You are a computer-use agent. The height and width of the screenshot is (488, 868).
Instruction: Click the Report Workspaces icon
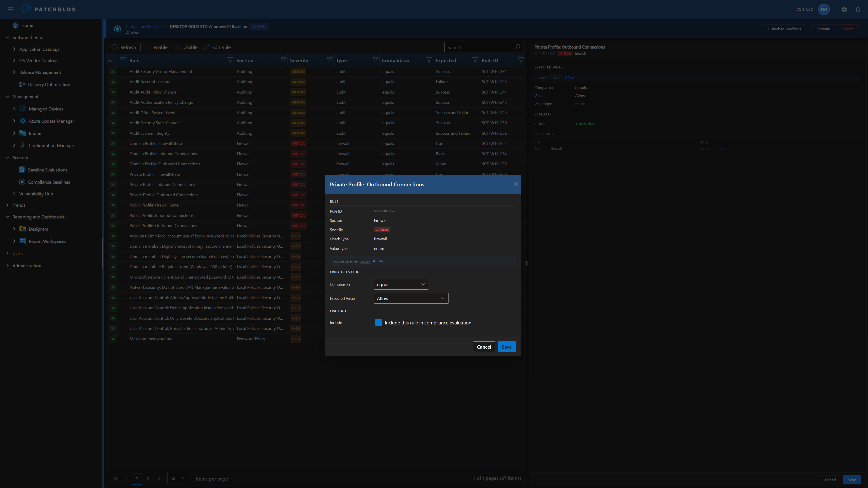[23, 241]
